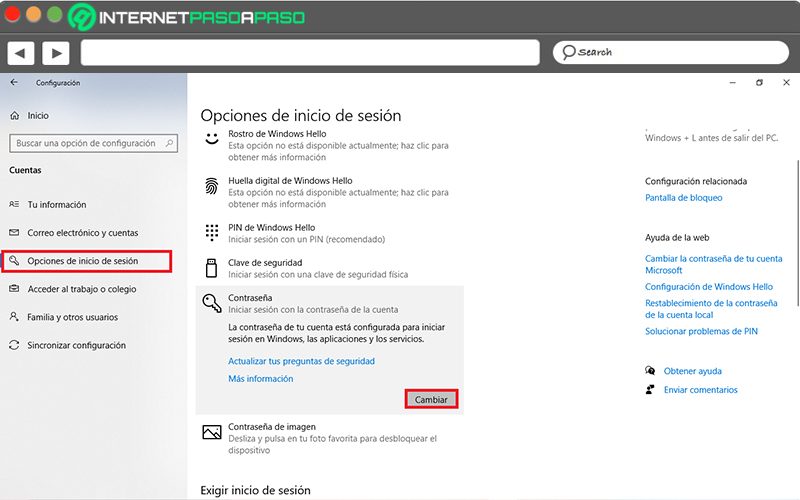Click the Ayuda de la web heading
The width and height of the screenshot is (800, 500).
[x=677, y=237]
